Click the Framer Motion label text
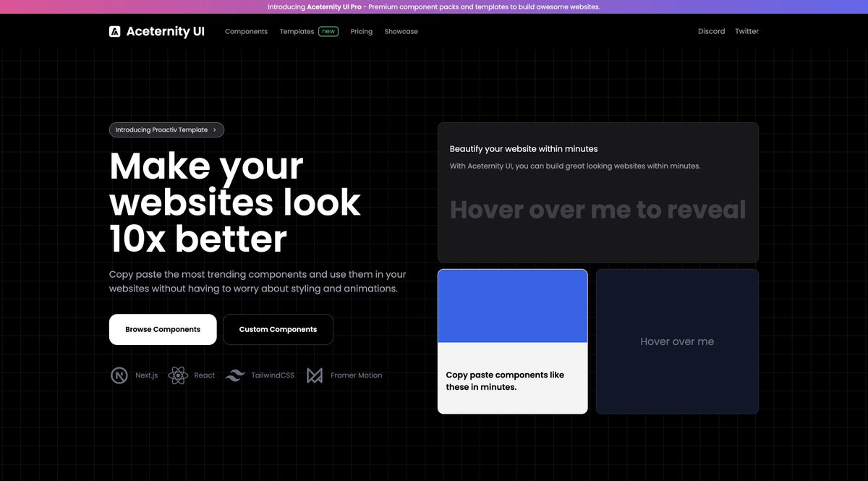 click(x=357, y=375)
